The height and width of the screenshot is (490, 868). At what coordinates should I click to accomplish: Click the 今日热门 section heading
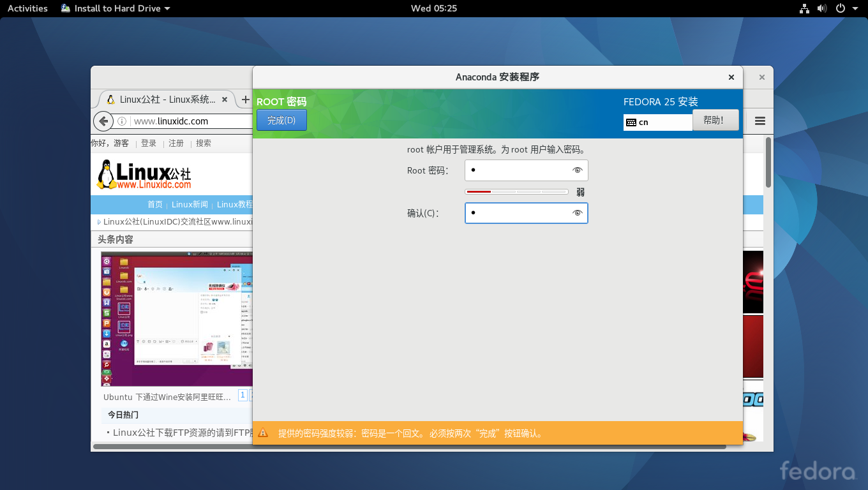[123, 415]
